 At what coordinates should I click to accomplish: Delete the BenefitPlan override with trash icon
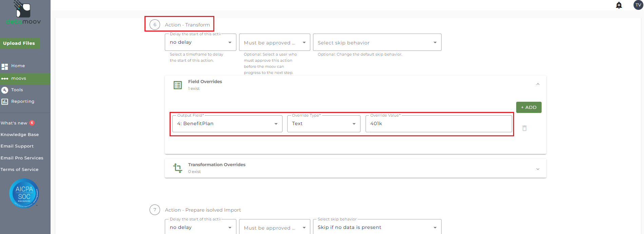tap(524, 128)
